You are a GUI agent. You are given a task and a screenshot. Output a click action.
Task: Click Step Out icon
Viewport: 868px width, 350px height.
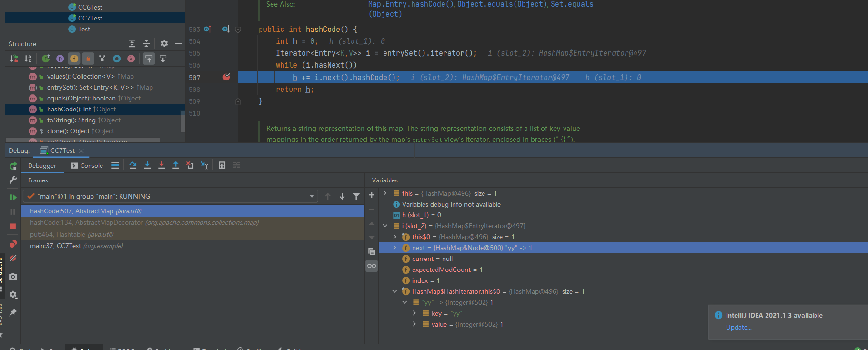tap(176, 165)
